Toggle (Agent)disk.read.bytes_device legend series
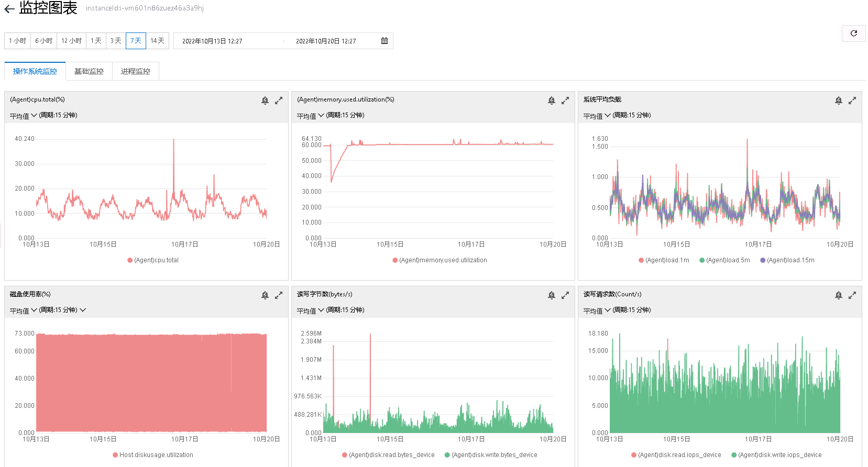 388,455
